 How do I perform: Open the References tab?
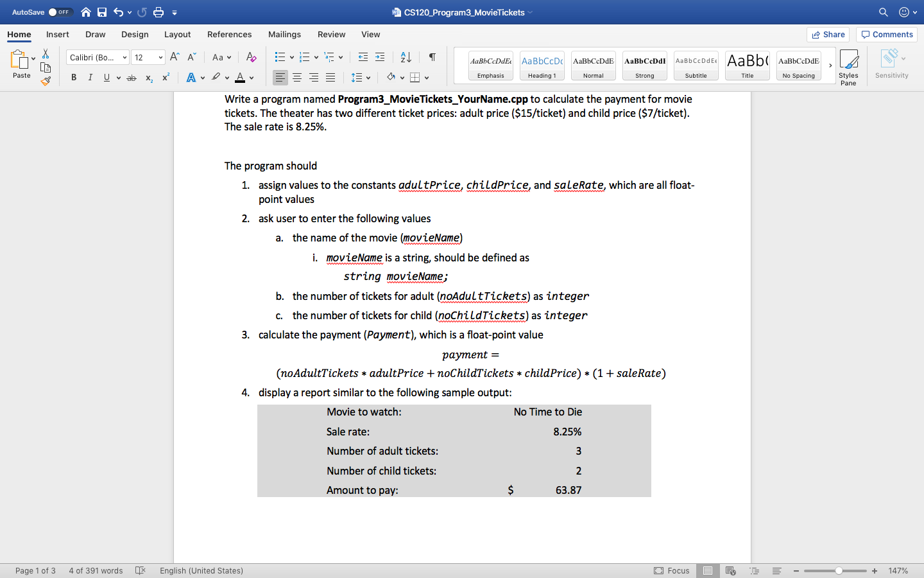coord(229,35)
